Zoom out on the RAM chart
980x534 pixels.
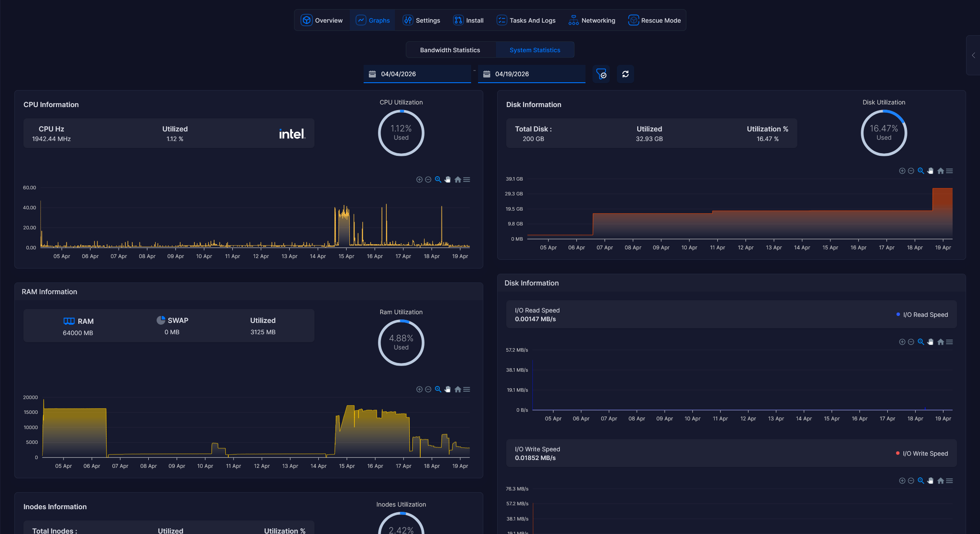point(428,390)
